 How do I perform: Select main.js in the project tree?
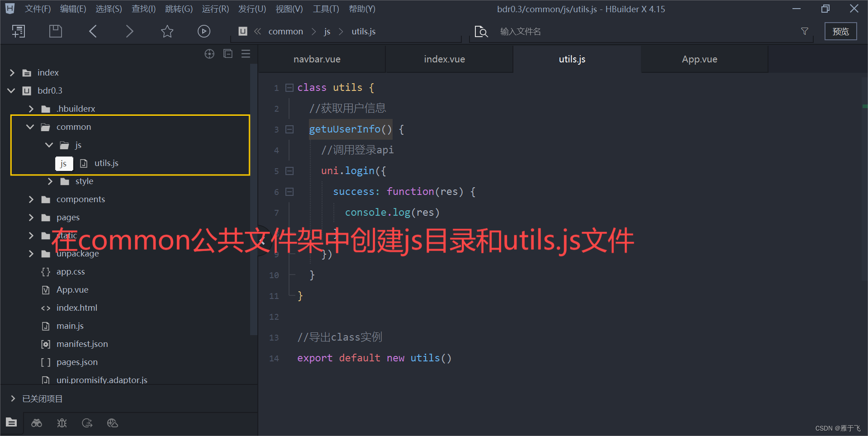click(70, 326)
